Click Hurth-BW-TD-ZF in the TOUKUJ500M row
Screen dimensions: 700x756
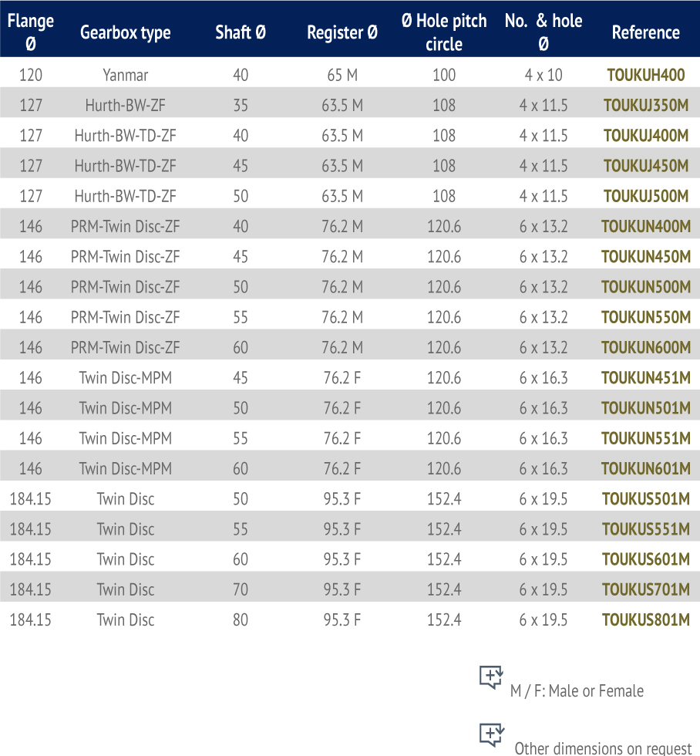(125, 196)
